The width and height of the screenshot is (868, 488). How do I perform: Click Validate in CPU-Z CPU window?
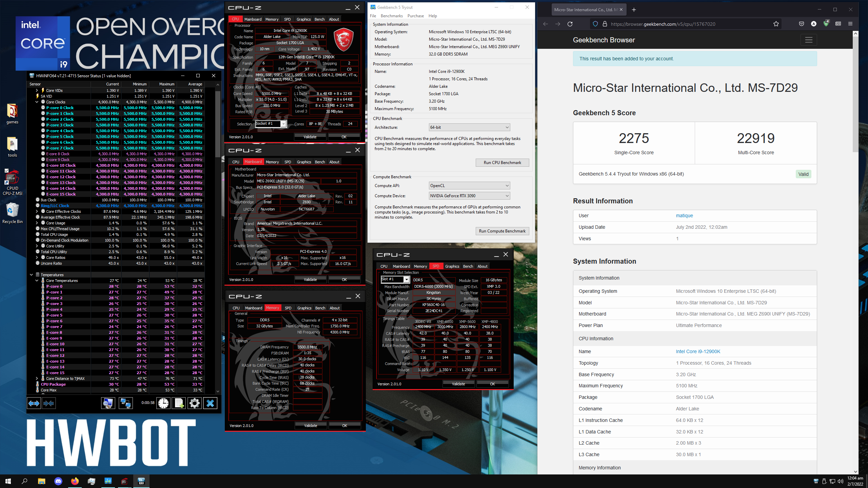(310, 137)
